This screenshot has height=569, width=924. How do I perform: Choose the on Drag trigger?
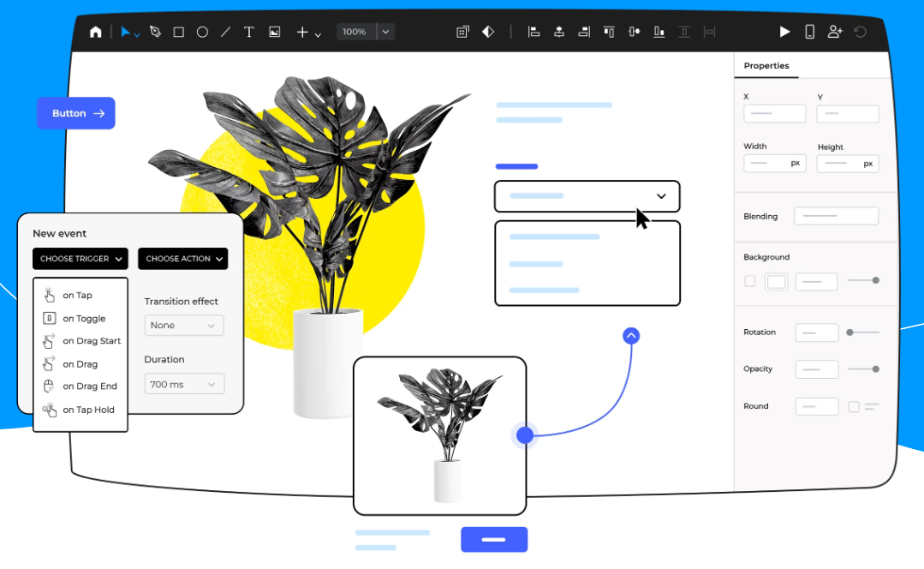pyautogui.click(x=80, y=364)
